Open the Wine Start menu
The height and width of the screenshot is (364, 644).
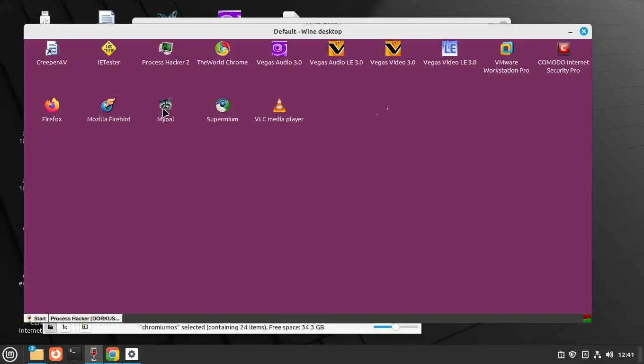click(x=36, y=318)
